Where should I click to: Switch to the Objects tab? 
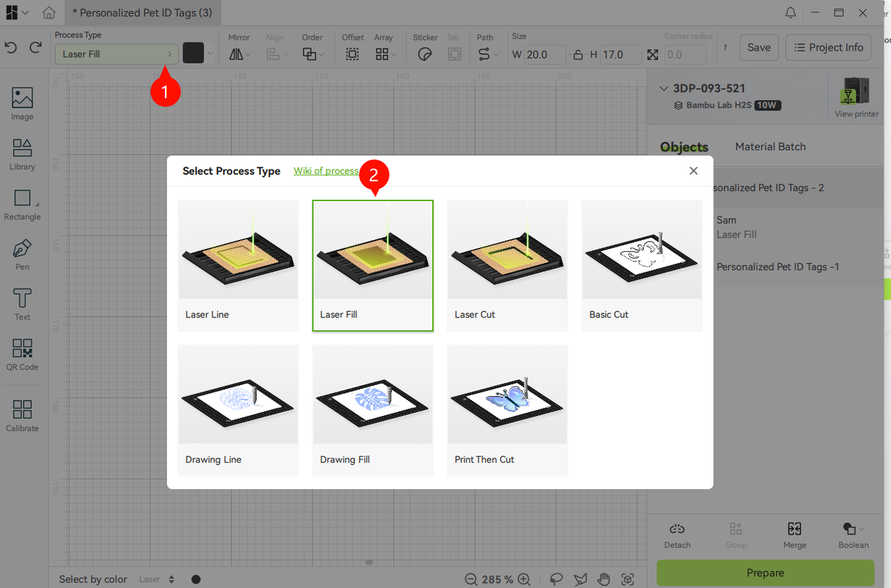tap(684, 147)
